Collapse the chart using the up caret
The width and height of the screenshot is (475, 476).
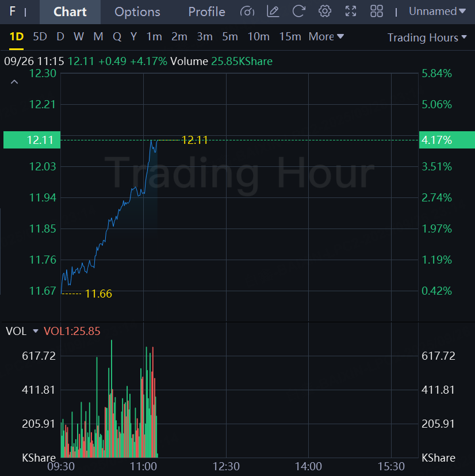[14, 82]
